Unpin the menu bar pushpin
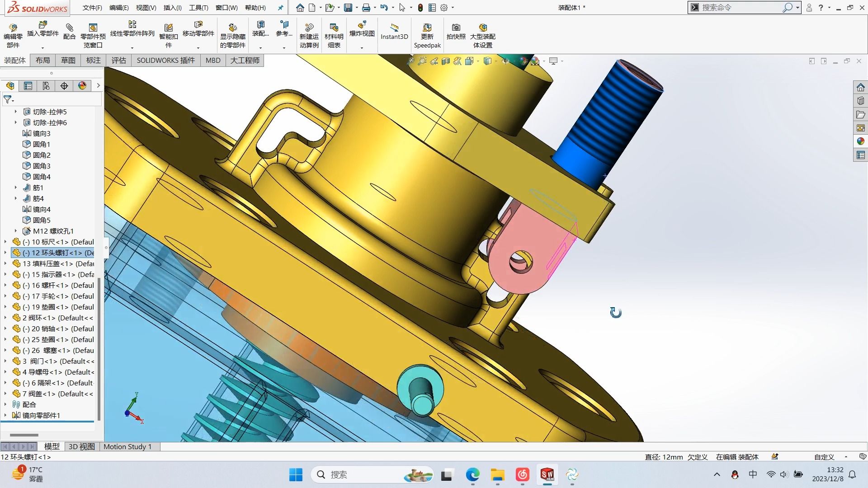The width and height of the screenshot is (868, 488). (x=280, y=7)
